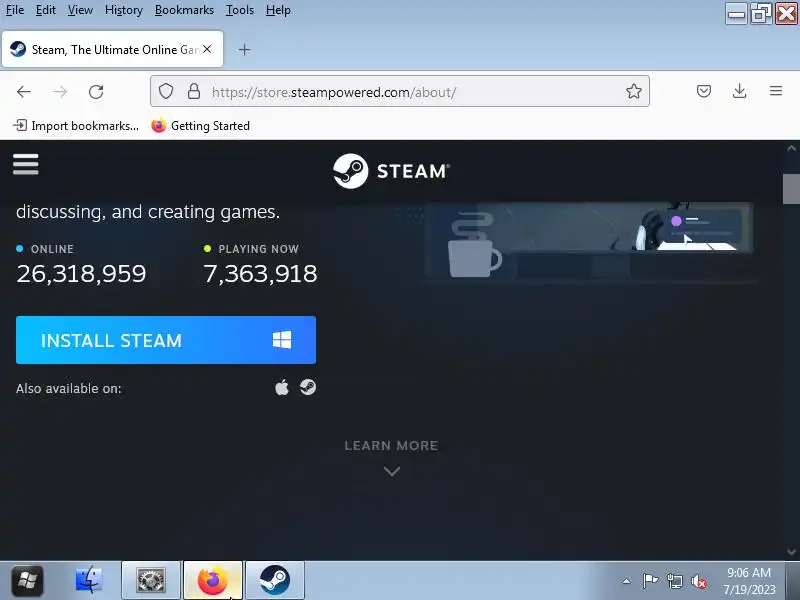Open the Getting Started bookmark
Viewport: 800px width, 600px height.
pos(201,126)
